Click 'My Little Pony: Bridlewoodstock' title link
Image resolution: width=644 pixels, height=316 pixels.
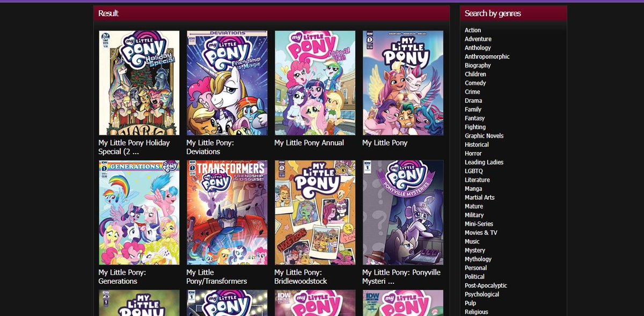(301, 277)
